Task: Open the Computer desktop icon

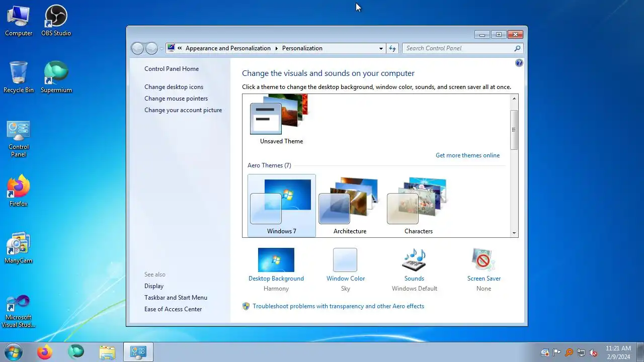Action: click(x=19, y=21)
